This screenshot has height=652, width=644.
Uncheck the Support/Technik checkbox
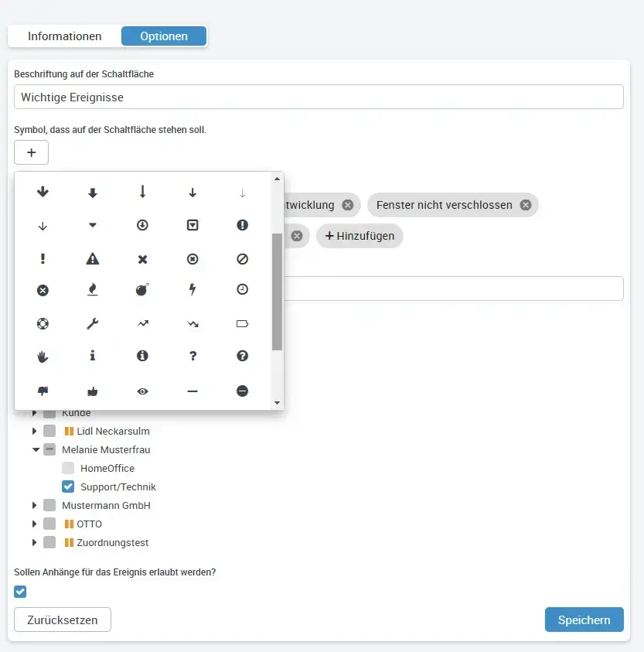68,486
